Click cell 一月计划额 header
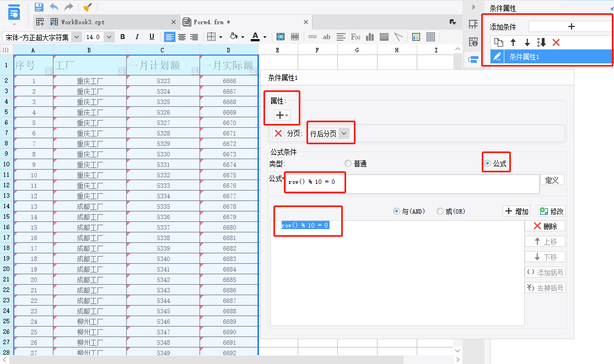This screenshot has height=364, width=614. click(x=163, y=65)
